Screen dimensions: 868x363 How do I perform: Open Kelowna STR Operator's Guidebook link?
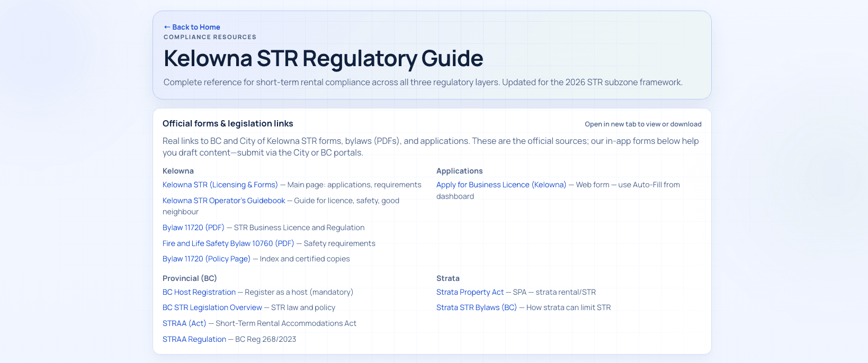click(223, 201)
